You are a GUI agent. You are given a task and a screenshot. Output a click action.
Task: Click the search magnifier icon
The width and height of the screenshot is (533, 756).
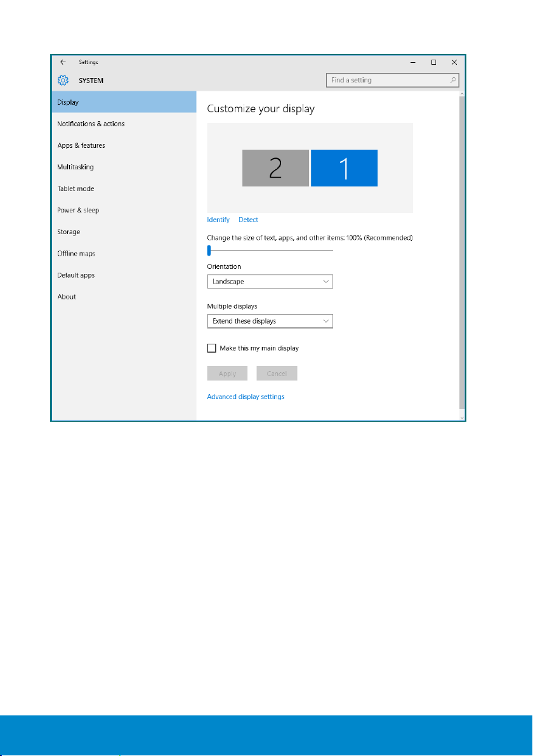click(x=453, y=81)
